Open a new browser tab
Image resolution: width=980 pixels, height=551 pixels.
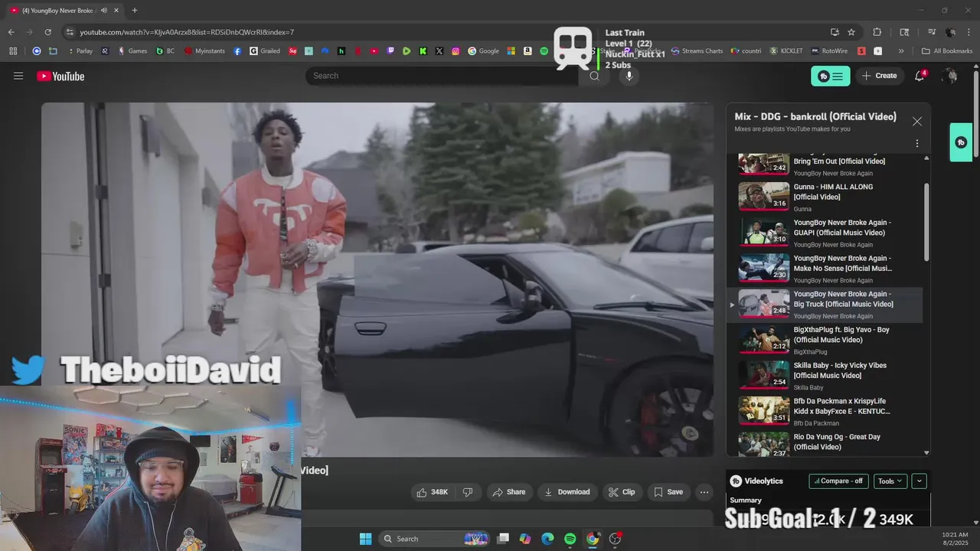[x=134, y=10]
